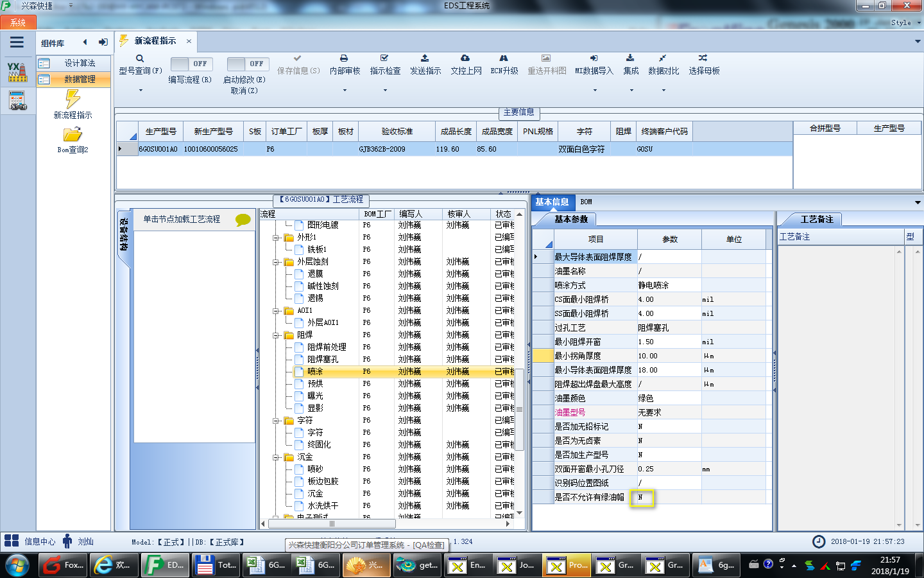Click the yellow speech bubble icon
Viewport: 924px width, 578px height.
243,220
